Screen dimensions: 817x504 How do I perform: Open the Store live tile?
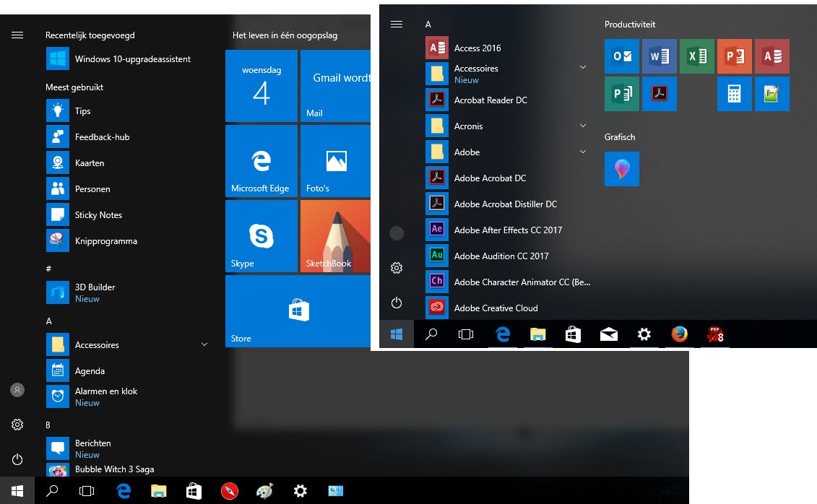[x=298, y=311]
